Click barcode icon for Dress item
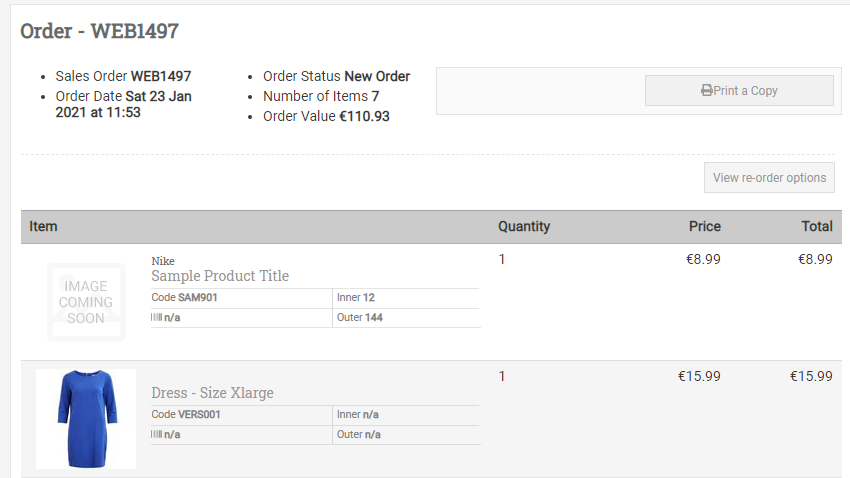This screenshot has width=850, height=478. (x=156, y=434)
